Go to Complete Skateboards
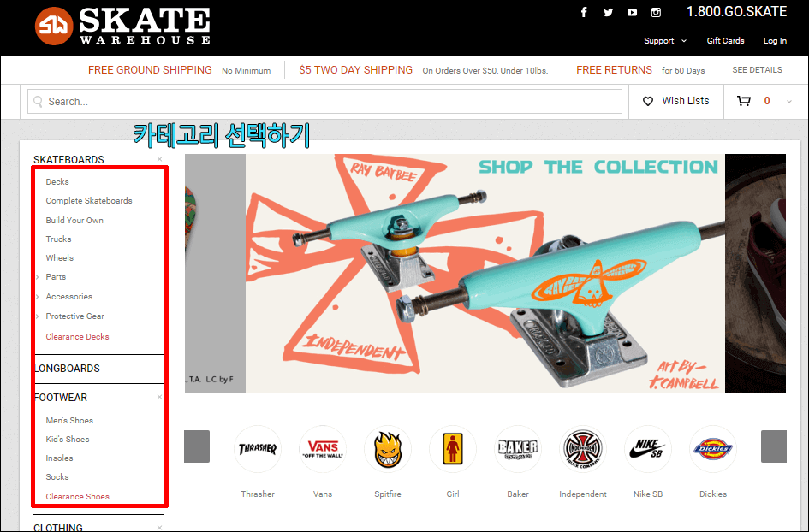This screenshot has width=809, height=532. point(89,200)
